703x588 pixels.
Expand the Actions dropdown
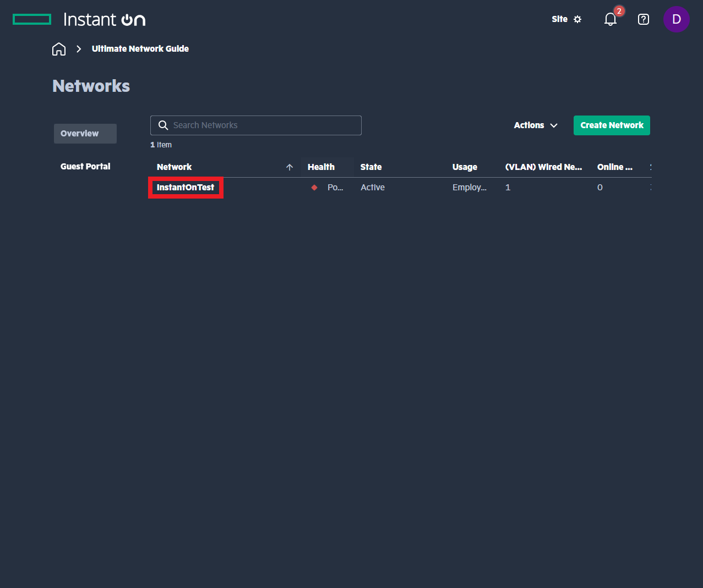coord(536,125)
